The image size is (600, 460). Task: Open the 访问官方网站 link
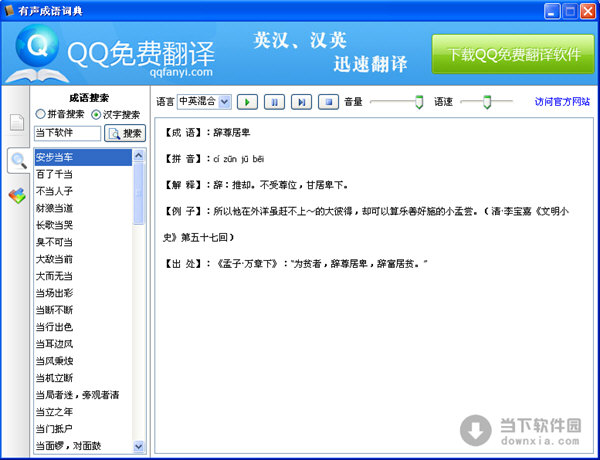click(562, 102)
